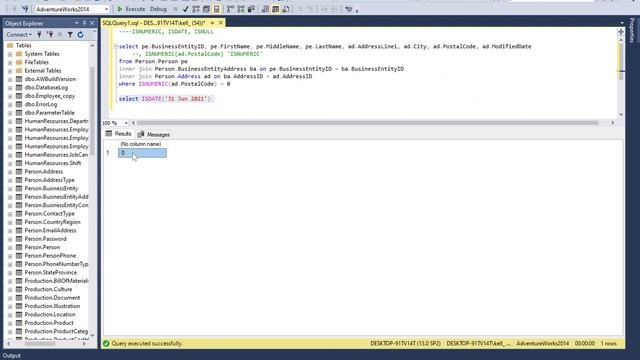
Task: Click the Parse checkmark icon
Action: [x=186, y=9]
